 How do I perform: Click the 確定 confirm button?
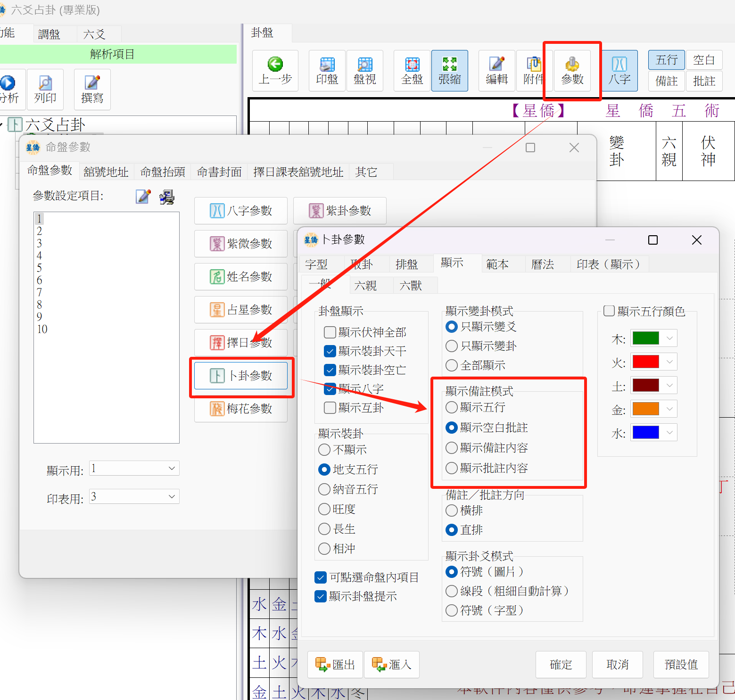pyautogui.click(x=561, y=665)
